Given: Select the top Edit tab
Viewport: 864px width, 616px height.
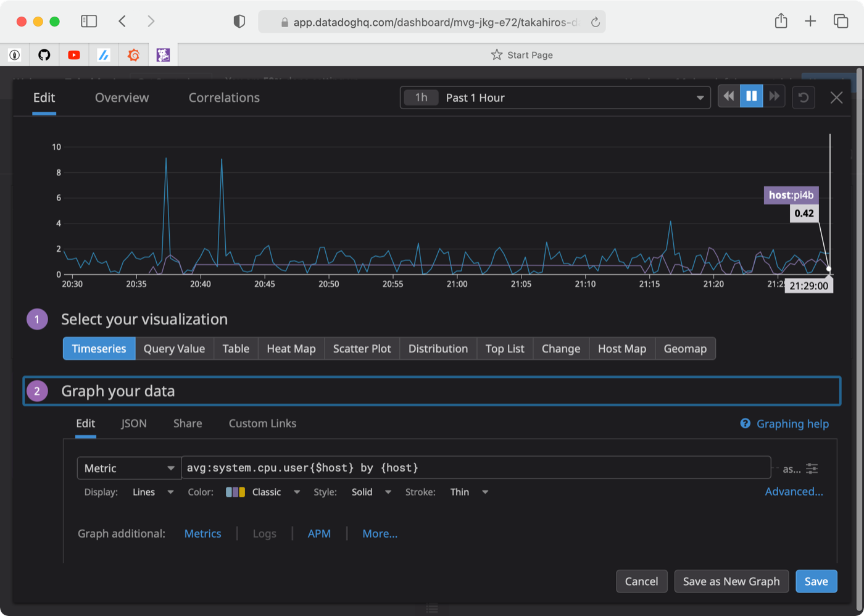Looking at the screenshot, I should coord(44,98).
